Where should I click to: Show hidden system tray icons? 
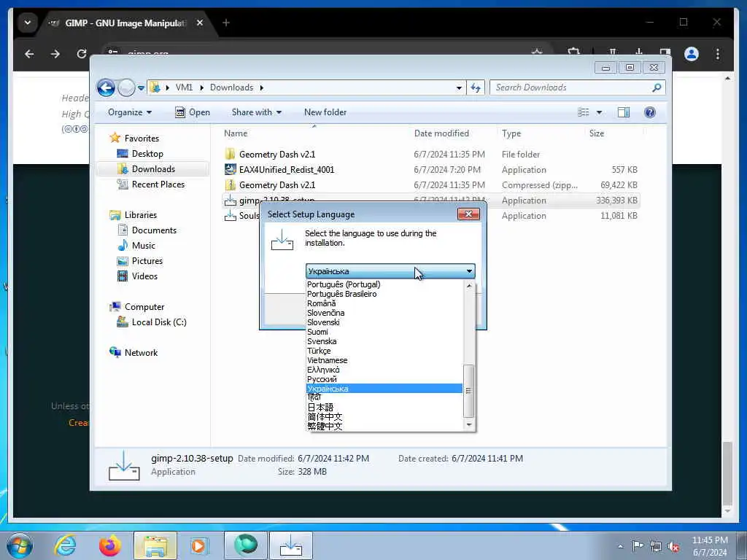620,546
